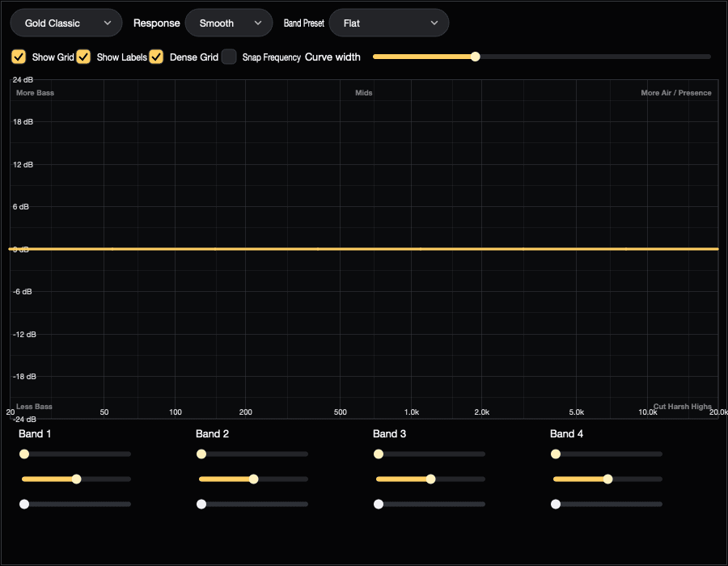Enable the Snap Frequency checkbox
Screen dimensions: 728x566
(x=229, y=57)
